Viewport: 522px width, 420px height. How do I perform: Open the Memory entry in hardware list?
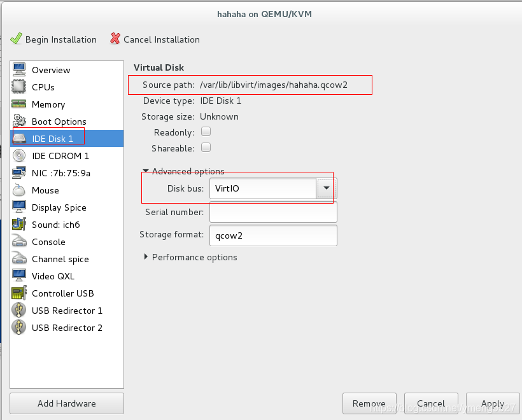[x=67, y=104]
